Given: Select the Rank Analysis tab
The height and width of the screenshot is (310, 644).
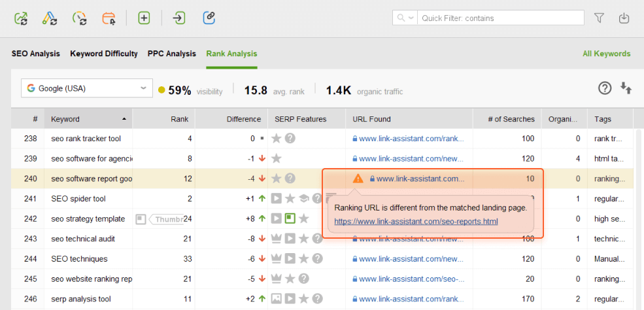Looking at the screenshot, I should click(231, 54).
